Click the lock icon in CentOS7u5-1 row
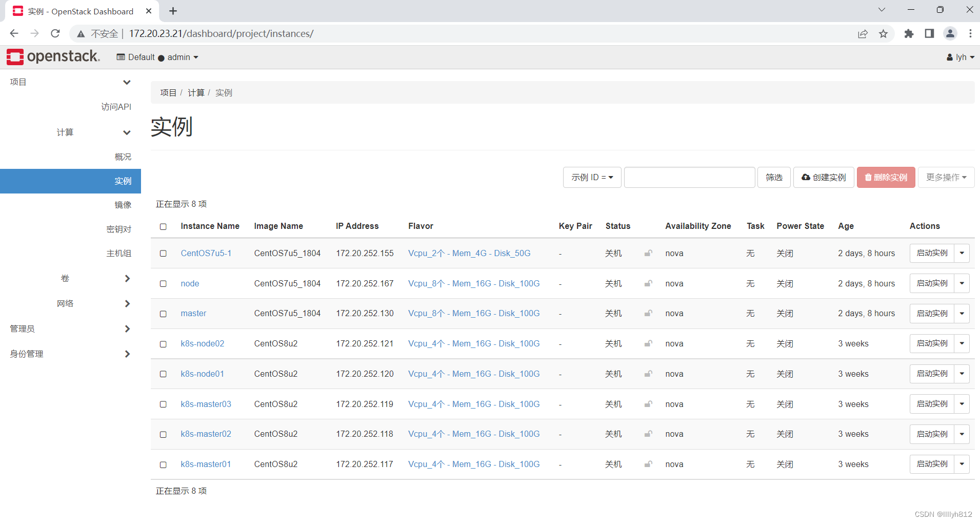Viewport: 980px width, 523px height. [648, 253]
